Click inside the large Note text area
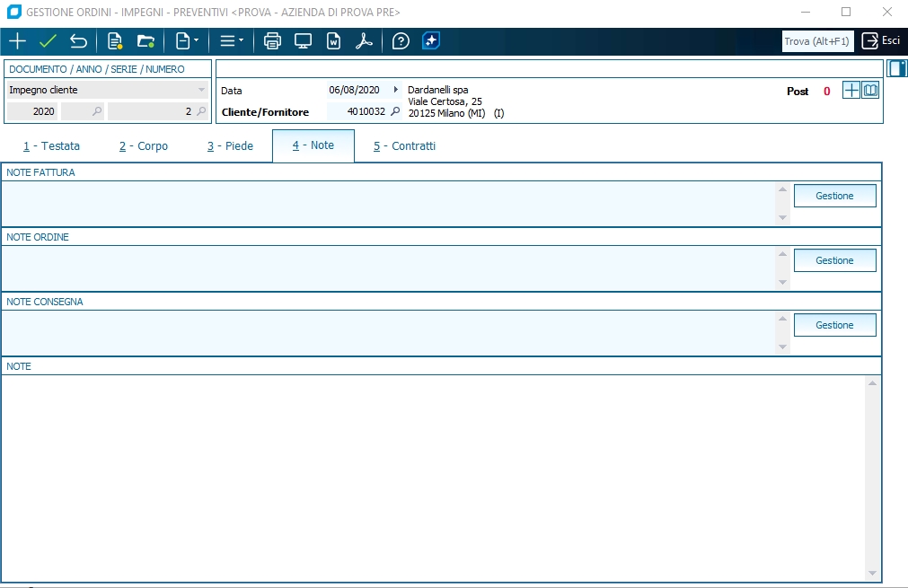 pos(433,478)
